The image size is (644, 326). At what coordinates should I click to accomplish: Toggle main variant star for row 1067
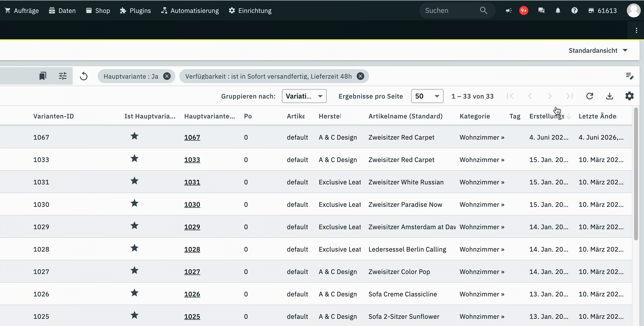(134, 136)
